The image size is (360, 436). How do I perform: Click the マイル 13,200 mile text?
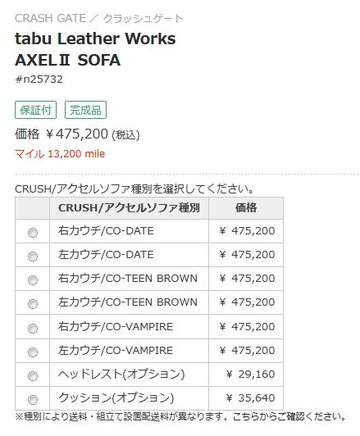(60, 154)
